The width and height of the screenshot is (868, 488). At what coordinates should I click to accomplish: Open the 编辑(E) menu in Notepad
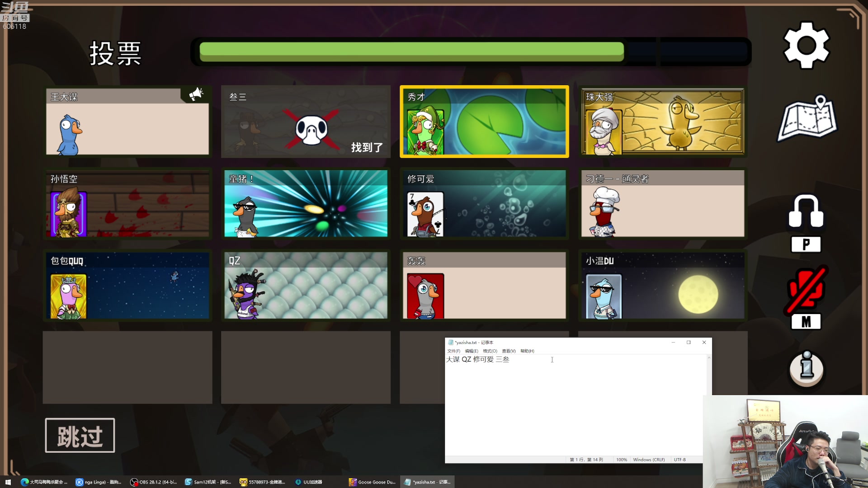pos(472,351)
